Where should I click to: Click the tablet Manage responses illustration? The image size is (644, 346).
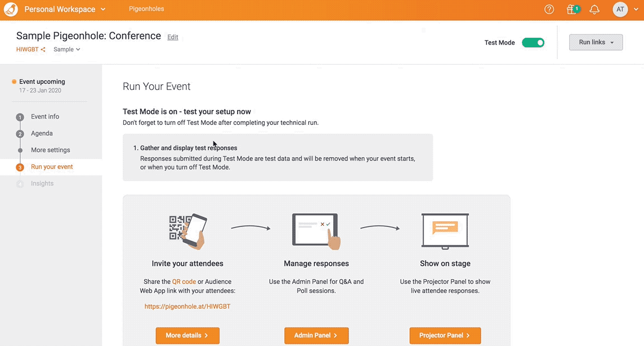[316, 231]
